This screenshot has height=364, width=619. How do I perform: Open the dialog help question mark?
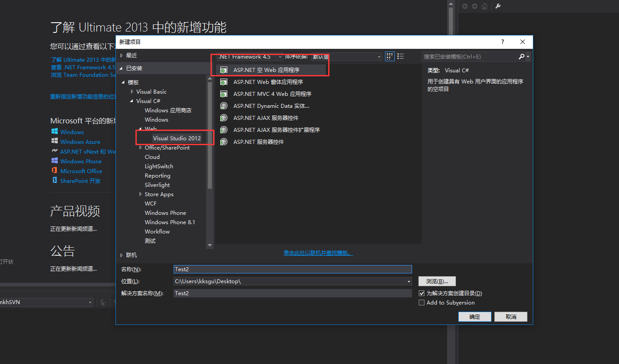pyautogui.click(x=503, y=42)
